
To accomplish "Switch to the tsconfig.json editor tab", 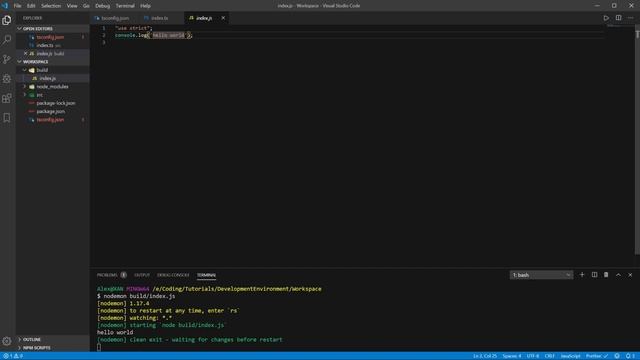I will click(115, 18).
